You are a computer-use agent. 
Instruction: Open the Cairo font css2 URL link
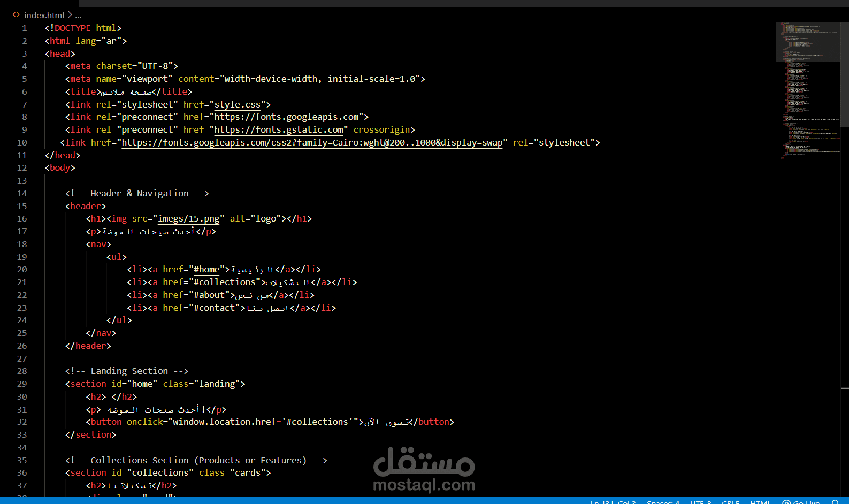pyautogui.click(x=312, y=142)
